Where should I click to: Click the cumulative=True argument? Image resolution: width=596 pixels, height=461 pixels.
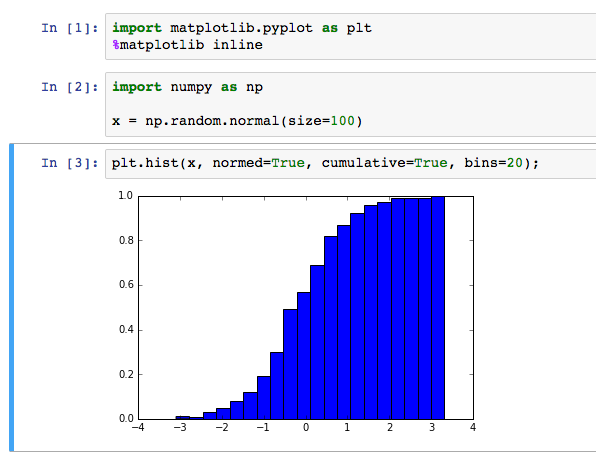385,163
